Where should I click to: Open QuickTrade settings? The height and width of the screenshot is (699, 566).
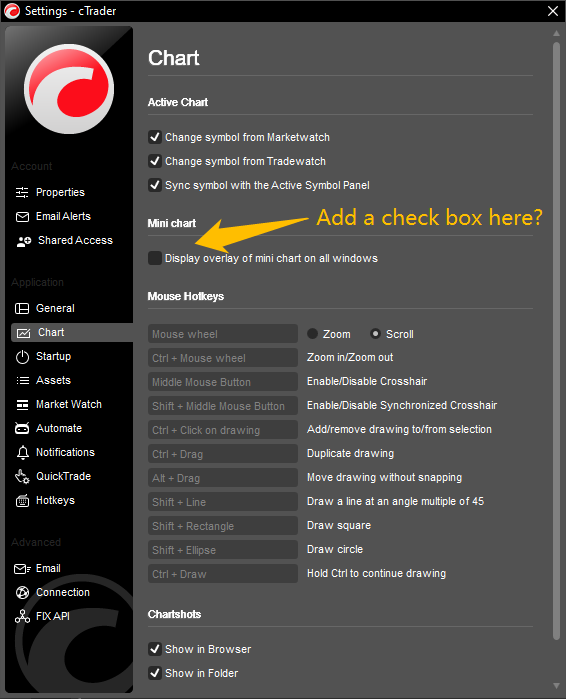coord(63,477)
